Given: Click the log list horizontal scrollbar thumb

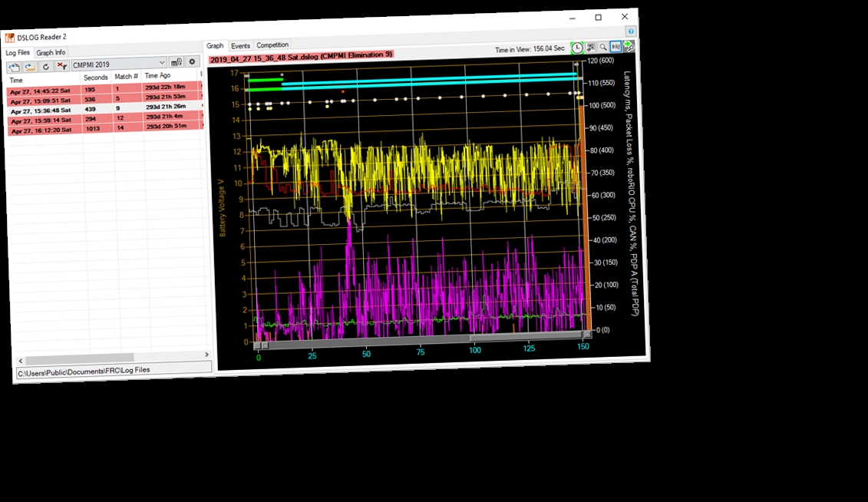Looking at the screenshot, I should [x=80, y=358].
